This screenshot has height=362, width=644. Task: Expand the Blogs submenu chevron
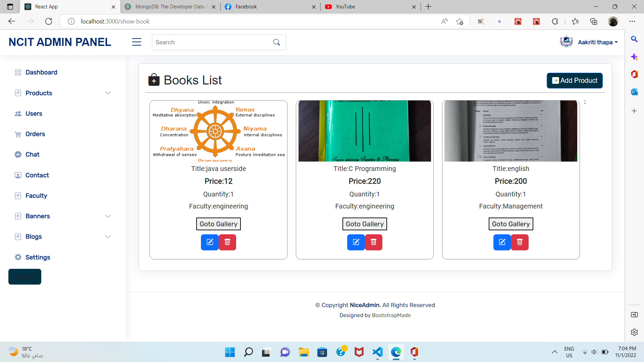click(x=108, y=237)
